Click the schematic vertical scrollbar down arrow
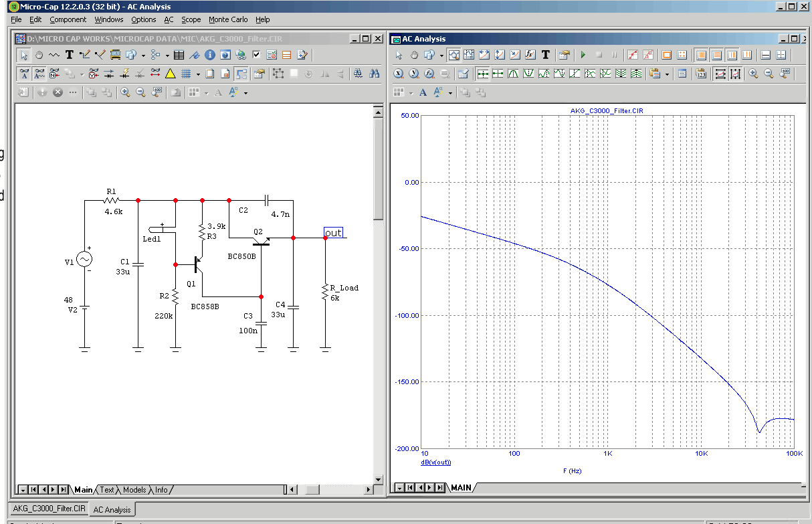 378,479
